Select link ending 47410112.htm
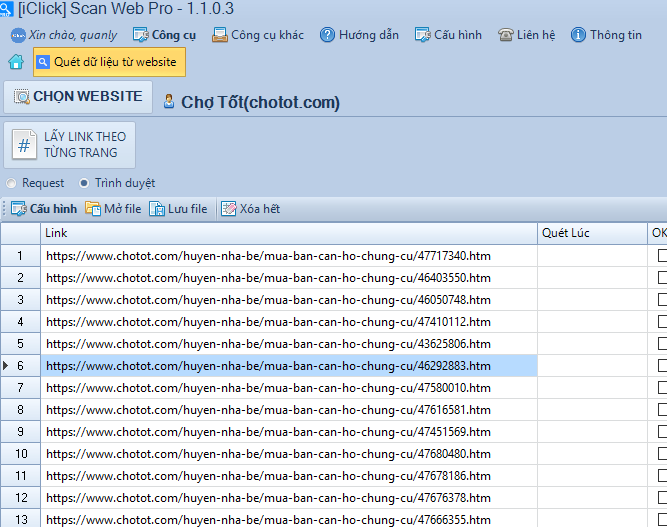667x527 pixels. (x=289, y=322)
